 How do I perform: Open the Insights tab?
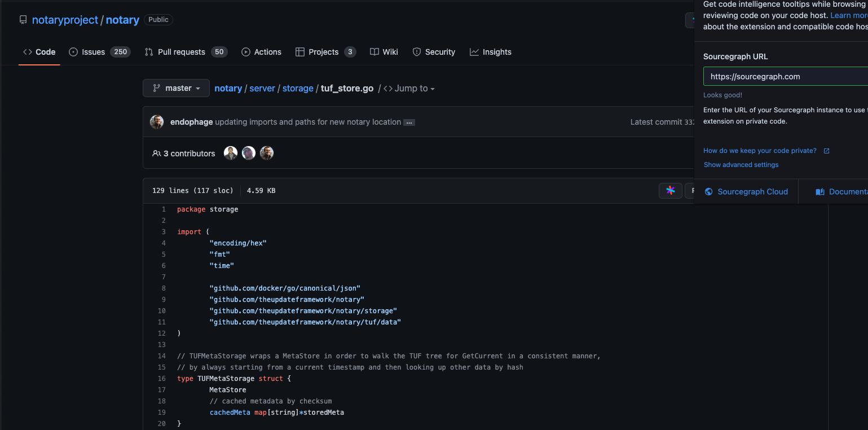[x=491, y=52]
